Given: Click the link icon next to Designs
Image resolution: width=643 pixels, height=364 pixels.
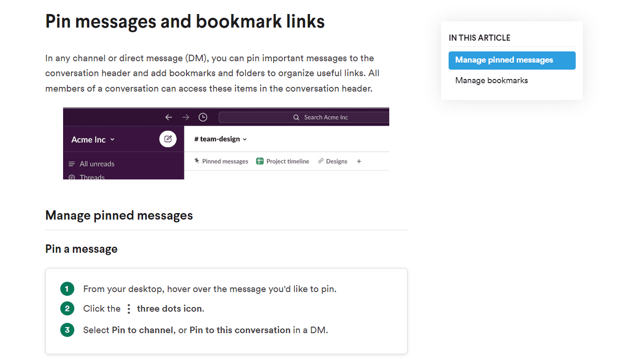Looking at the screenshot, I should pos(321,161).
